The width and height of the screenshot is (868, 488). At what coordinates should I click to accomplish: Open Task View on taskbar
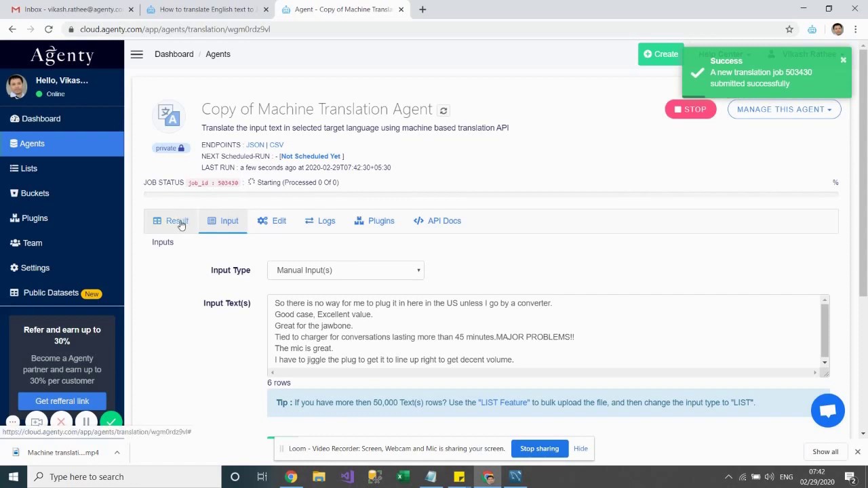(x=262, y=476)
